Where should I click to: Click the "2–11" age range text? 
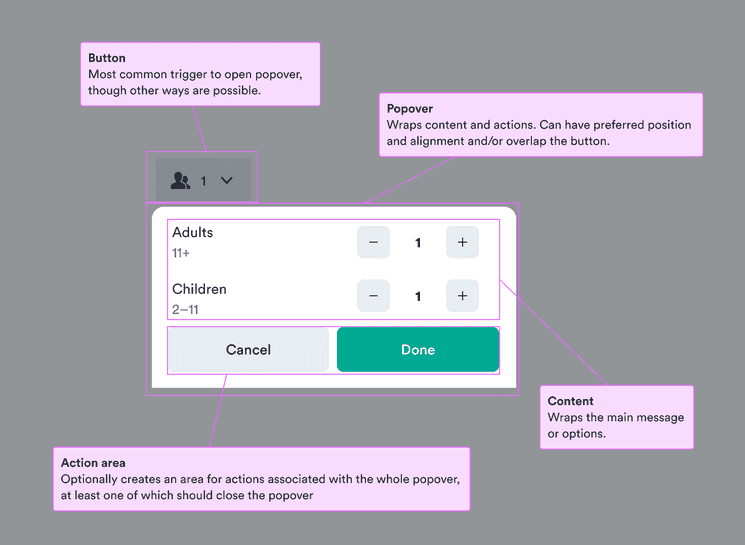coord(185,310)
